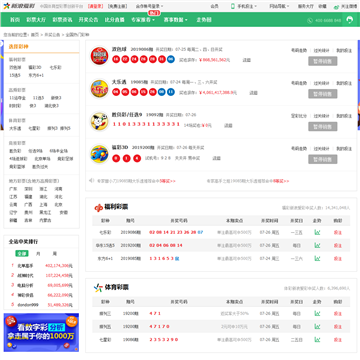The width and height of the screenshot is (360, 360).
Task: Expand the 赛事数据 menu arrow
Action: point(186,20)
